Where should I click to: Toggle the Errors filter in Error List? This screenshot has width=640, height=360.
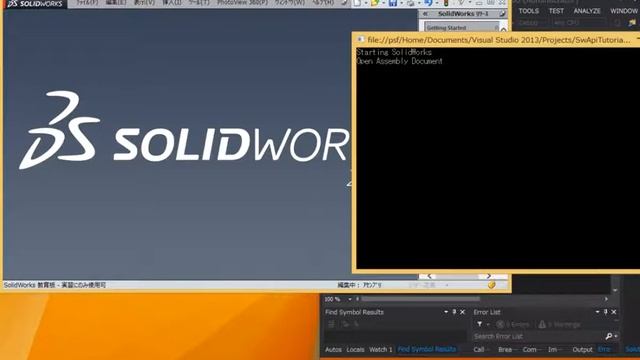point(513,324)
